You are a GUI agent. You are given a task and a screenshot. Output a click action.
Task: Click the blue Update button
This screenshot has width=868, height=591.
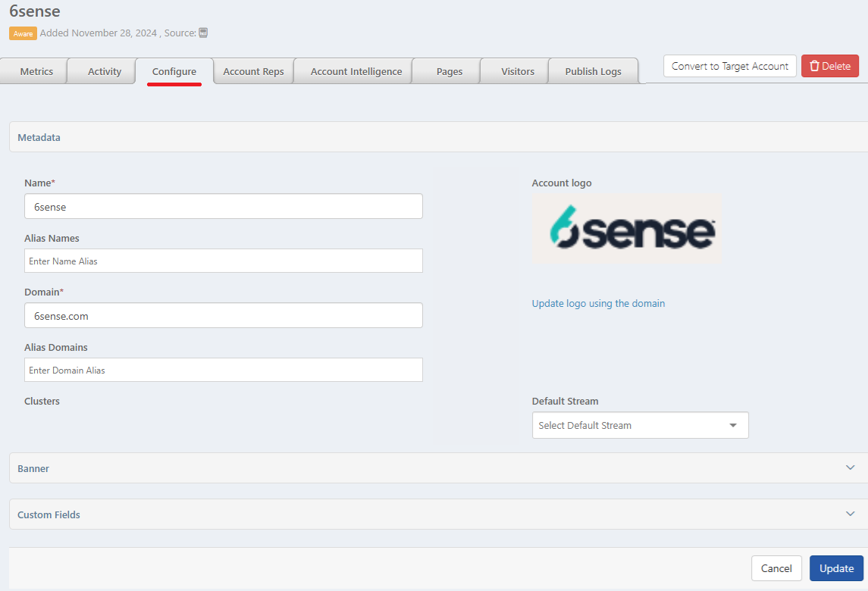pyautogui.click(x=836, y=568)
